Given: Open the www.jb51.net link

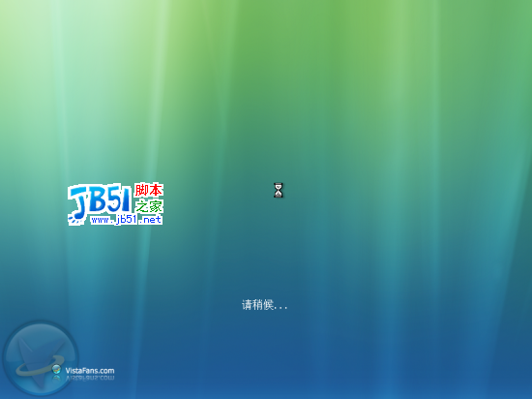Looking at the screenshot, I should point(126,220).
